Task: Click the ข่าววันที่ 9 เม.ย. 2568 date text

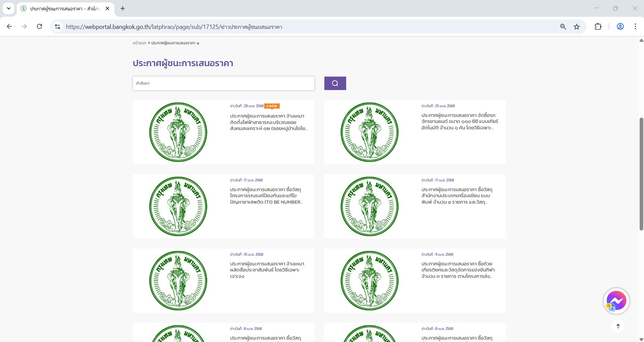Action: tap(438, 254)
